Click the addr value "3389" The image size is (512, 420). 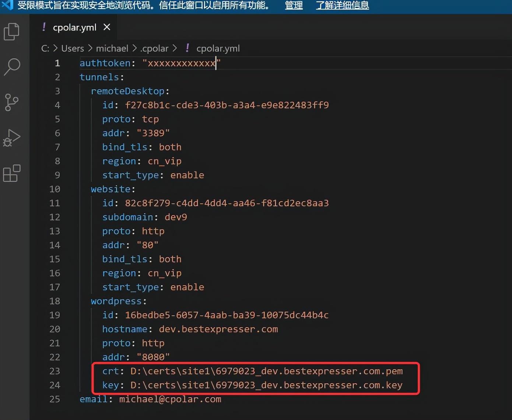point(153,133)
